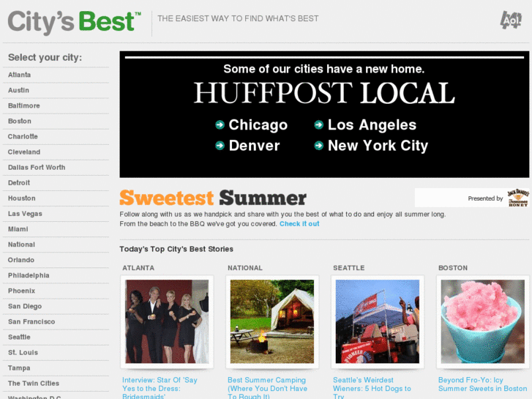The height and width of the screenshot is (399, 532).
Task: Go to Seattle in the sidebar list
Action: click(19, 338)
